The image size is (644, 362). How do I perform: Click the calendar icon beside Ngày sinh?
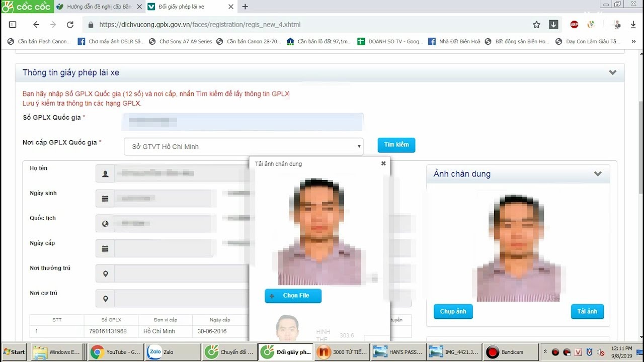[x=105, y=199]
